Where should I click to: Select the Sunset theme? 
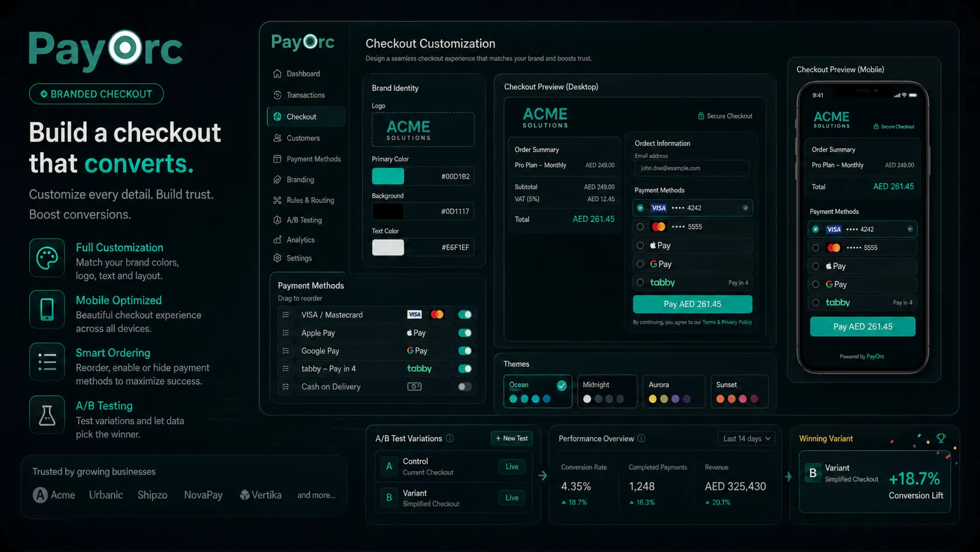(x=739, y=391)
